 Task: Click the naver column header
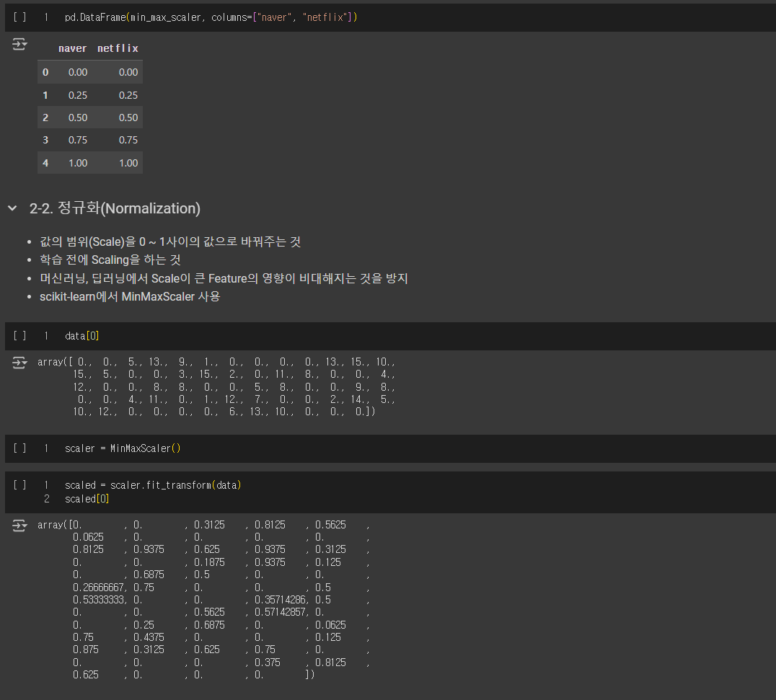[x=72, y=48]
